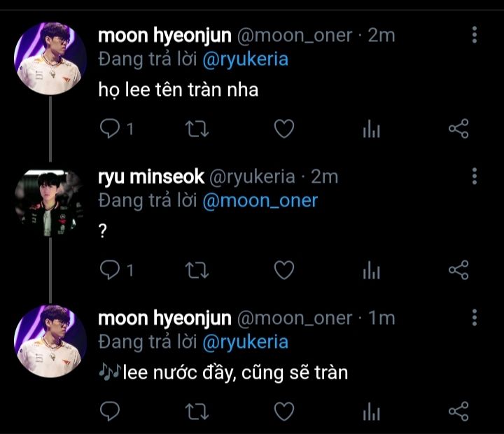
Task: Share ryu minseok's "?" tweet
Action: coord(458,270)
